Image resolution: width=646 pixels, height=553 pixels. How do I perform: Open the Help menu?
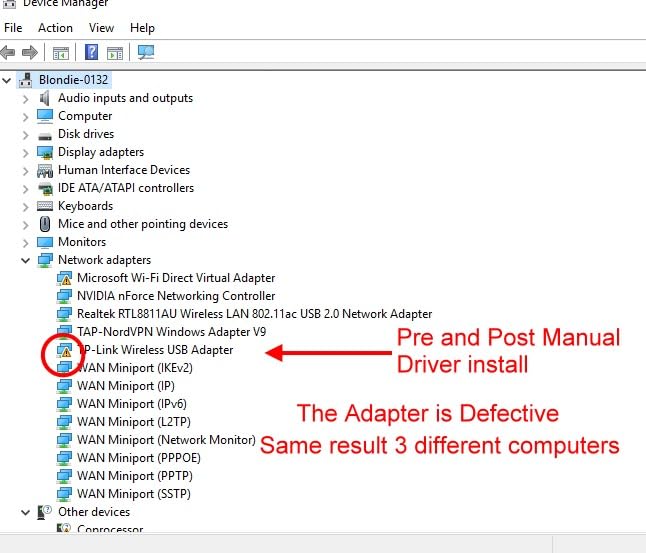[x=142, y=28]
